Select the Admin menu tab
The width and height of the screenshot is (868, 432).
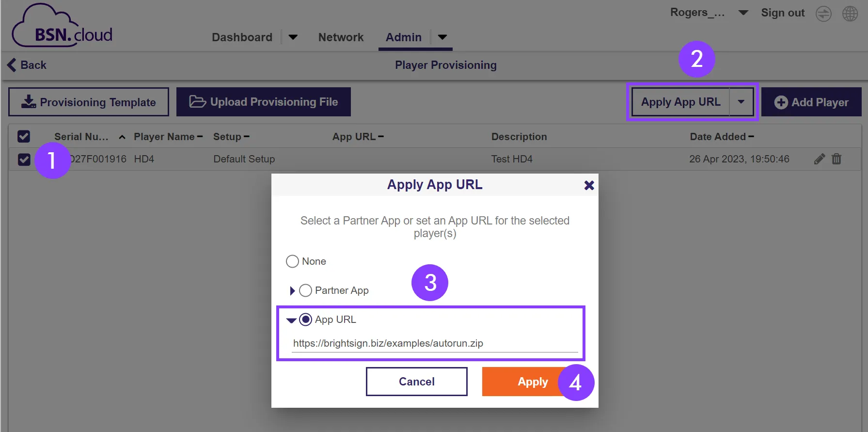point(404,37)
